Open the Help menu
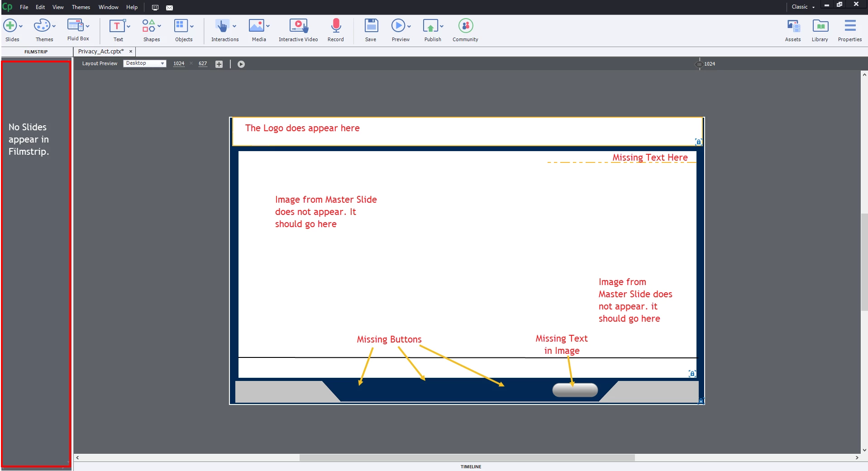The image size is (868, 471). 132,7
